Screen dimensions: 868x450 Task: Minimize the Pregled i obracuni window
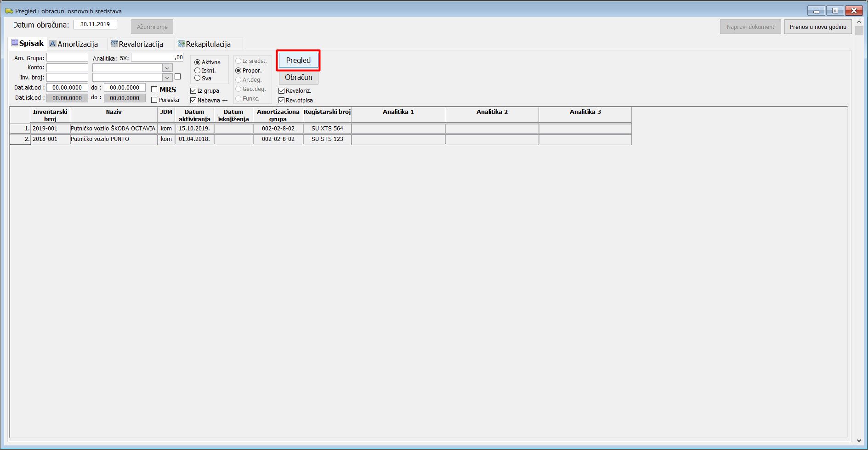coord(816,11)
